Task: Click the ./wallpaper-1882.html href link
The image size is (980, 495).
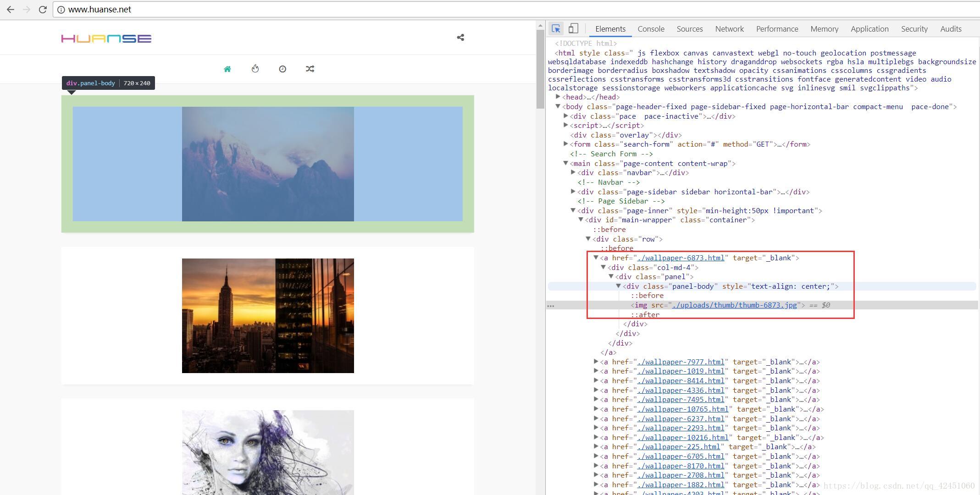Action: pos(681,485)
